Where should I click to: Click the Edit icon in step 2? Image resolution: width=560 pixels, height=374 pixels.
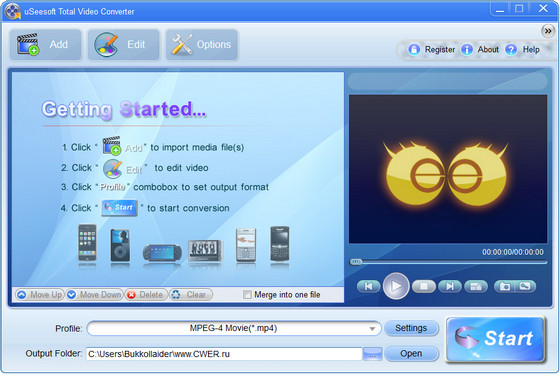click(x=112, y=168)
